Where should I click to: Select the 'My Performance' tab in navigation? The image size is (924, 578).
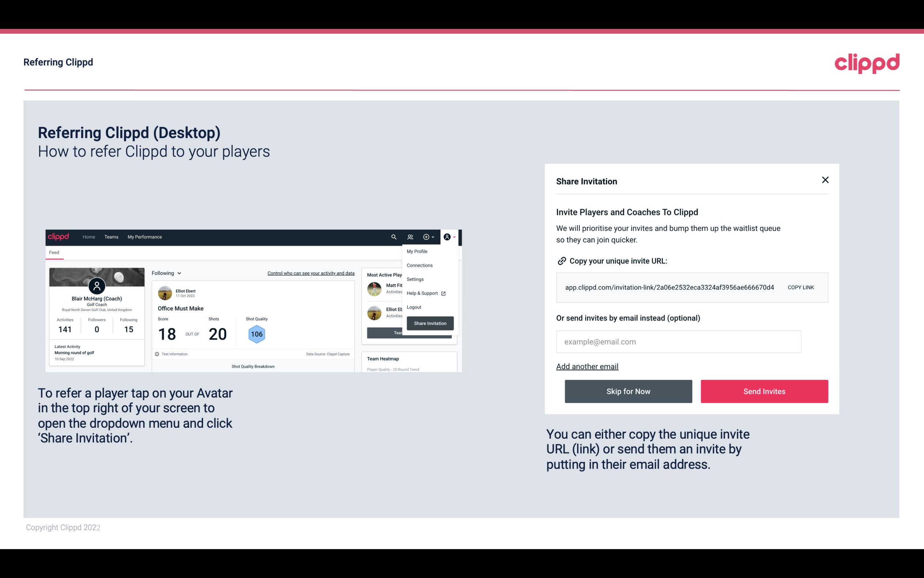pyautogui.click(x=145, y=237)
